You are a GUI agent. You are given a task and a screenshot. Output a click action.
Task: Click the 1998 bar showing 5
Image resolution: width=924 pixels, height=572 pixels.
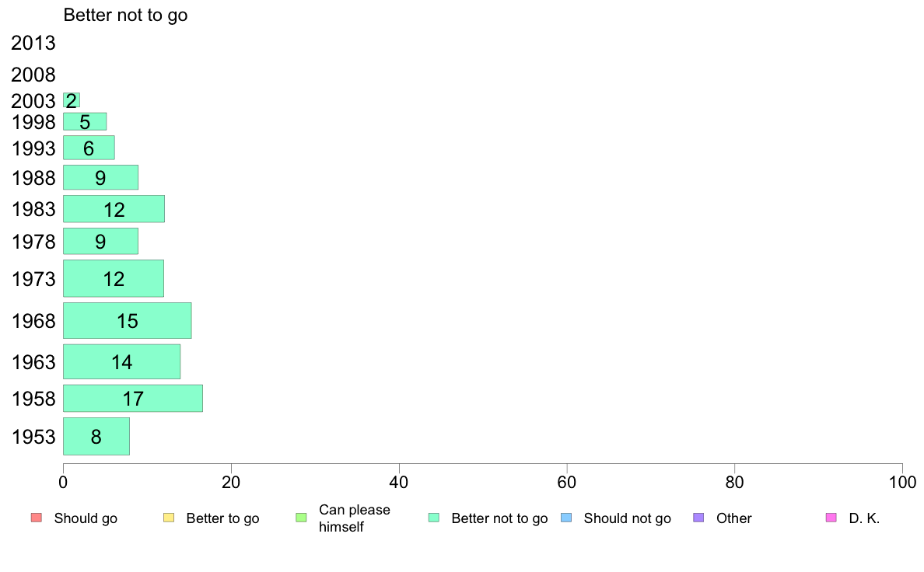tap(85, 121)
